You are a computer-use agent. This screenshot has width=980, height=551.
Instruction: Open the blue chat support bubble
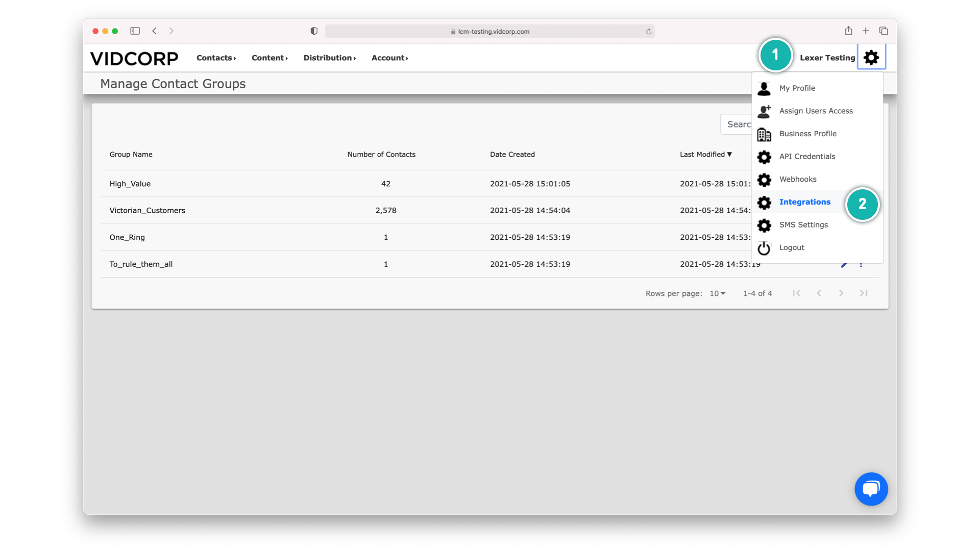(x=871, y=489)
